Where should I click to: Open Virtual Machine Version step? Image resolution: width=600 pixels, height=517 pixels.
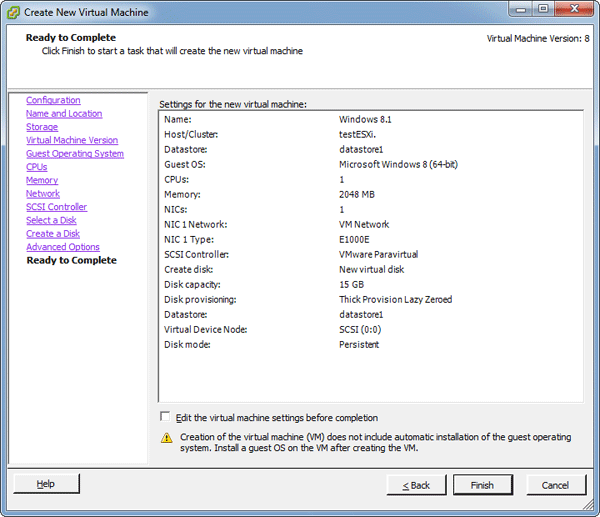[x=72, y=141]
